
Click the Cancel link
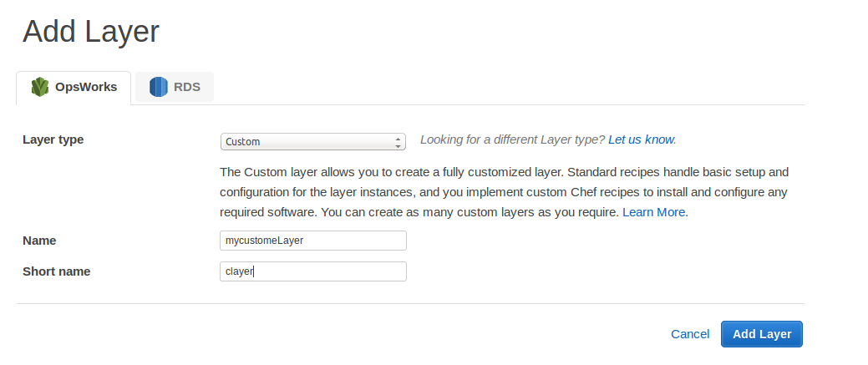(x=690, y=334)
